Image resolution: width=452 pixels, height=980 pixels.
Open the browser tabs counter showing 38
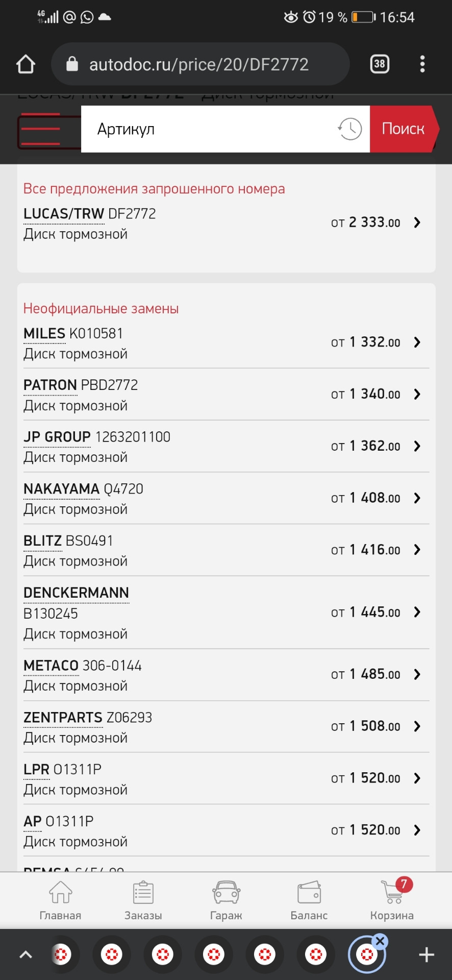tap(379, 64)
